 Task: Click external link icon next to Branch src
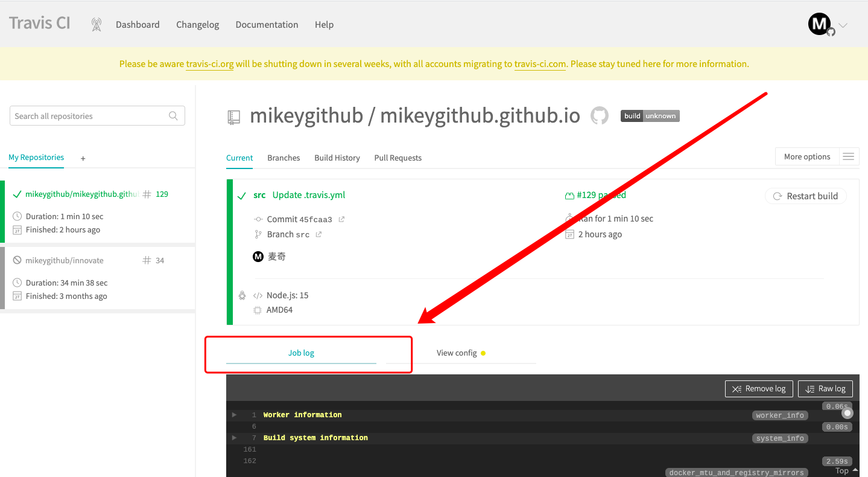(x=318, y=234)
